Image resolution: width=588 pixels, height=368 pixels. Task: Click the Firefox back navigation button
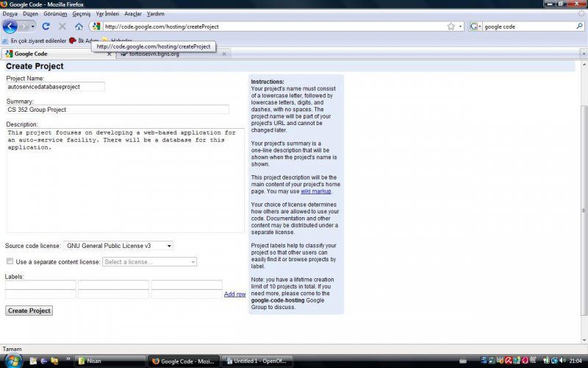10,26
